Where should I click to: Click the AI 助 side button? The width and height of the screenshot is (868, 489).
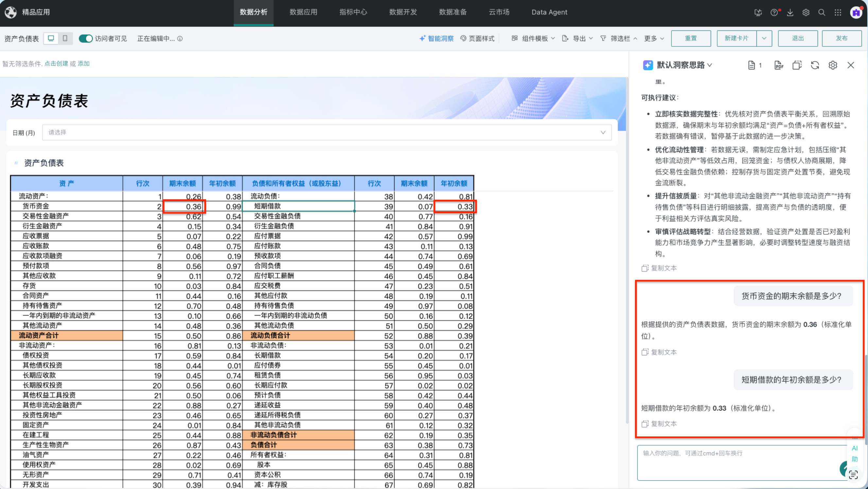click(x=855, y=453)
